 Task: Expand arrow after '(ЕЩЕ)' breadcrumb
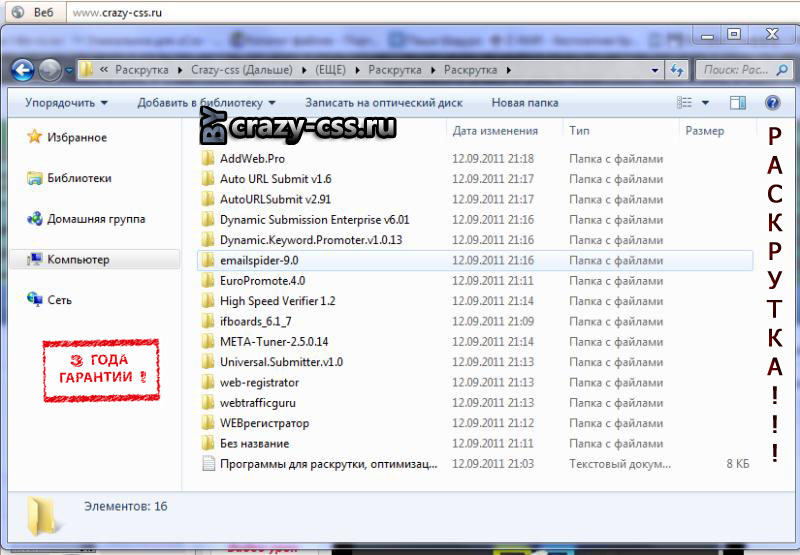(357, 70)
